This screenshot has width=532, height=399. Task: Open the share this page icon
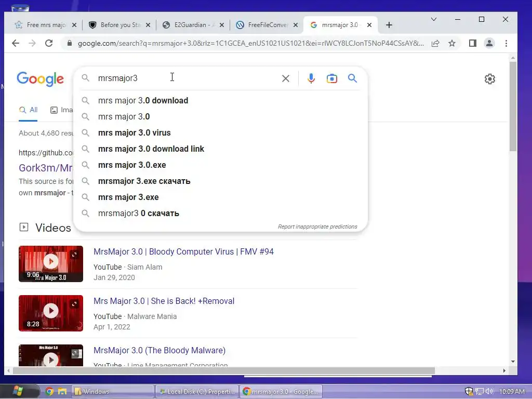[x=435, y=43]
